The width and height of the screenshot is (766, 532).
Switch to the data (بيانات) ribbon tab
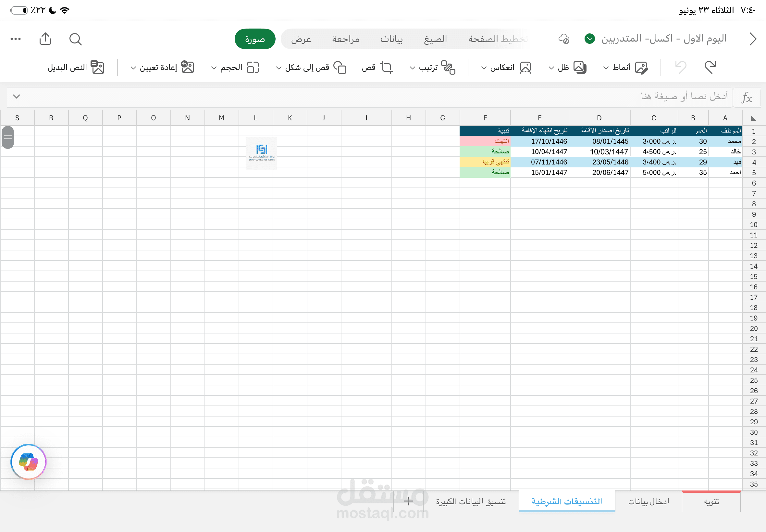coord(391,39)
